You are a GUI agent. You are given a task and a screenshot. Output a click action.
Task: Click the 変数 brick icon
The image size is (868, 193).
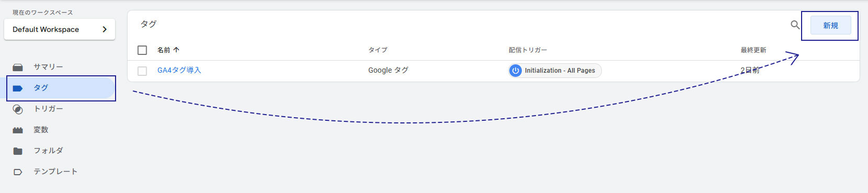coord(18,130)
